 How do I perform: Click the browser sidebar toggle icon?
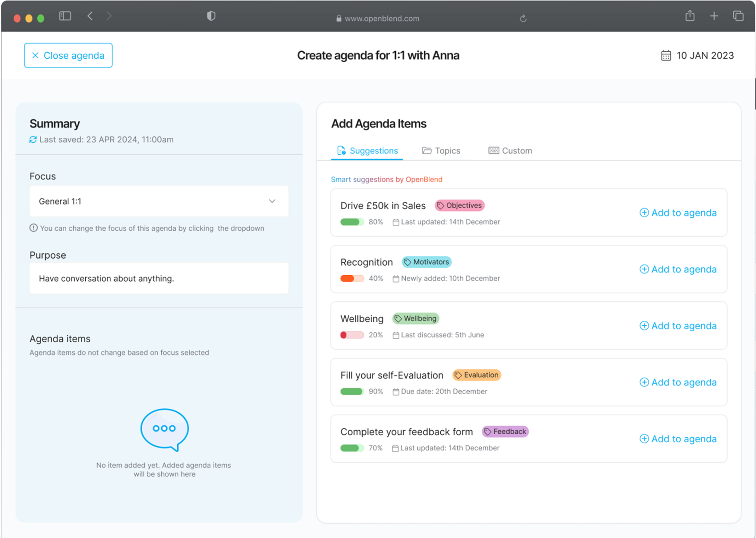click(65, 16)
